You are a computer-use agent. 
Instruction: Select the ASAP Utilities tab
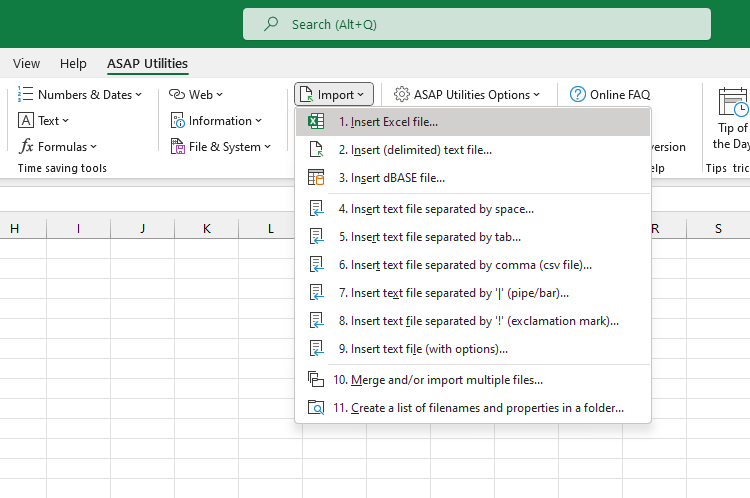tap(147, 63)
